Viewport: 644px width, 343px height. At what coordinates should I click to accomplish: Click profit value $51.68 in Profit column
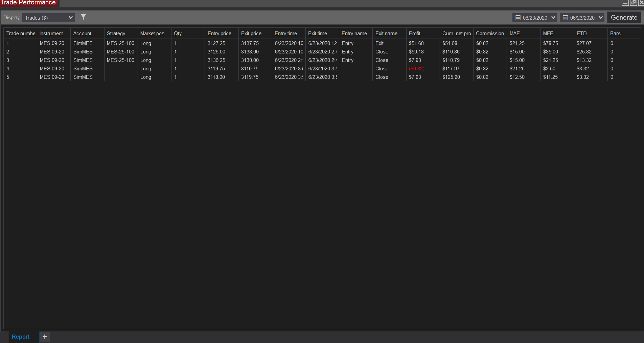point(416,43)
